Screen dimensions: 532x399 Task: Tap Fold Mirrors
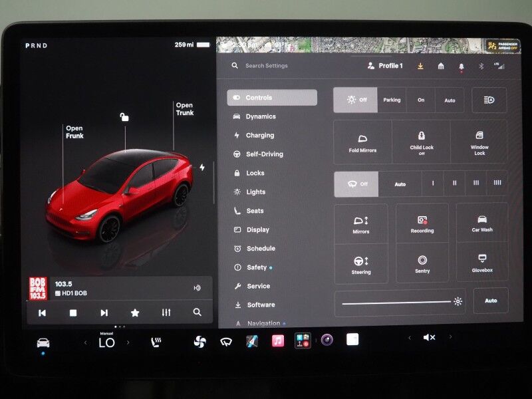pos(362,142)
